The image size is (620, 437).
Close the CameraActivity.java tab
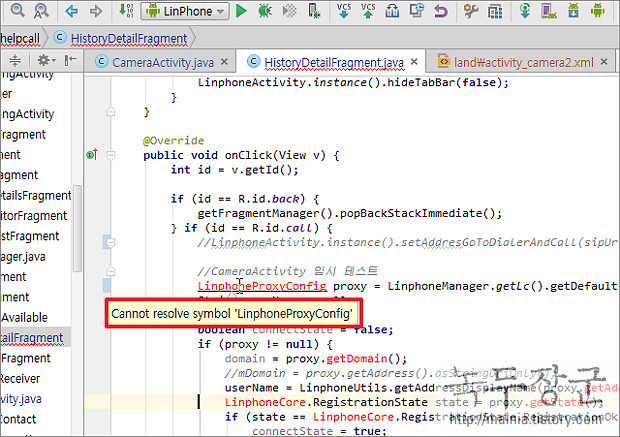[x=224, y=62]
